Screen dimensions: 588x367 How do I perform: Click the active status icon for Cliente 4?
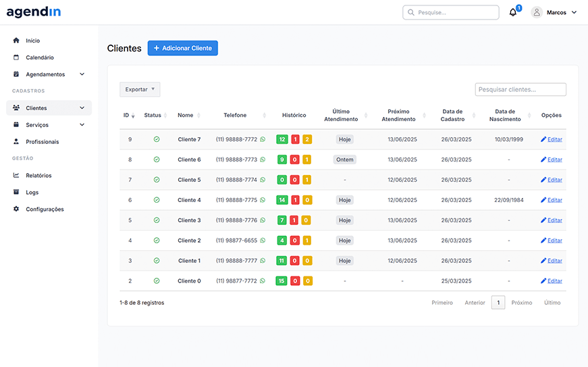coord(157,200)
